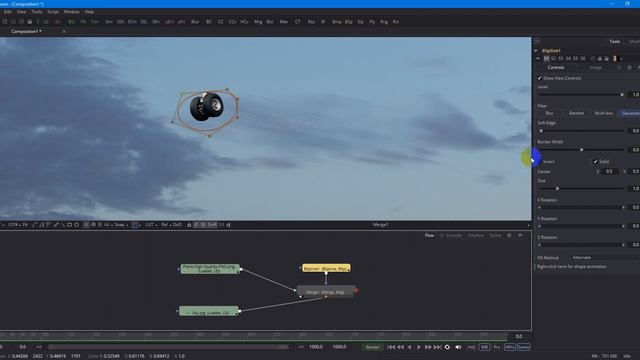
Task: Open the Help menu
Action: coord(89,12)
